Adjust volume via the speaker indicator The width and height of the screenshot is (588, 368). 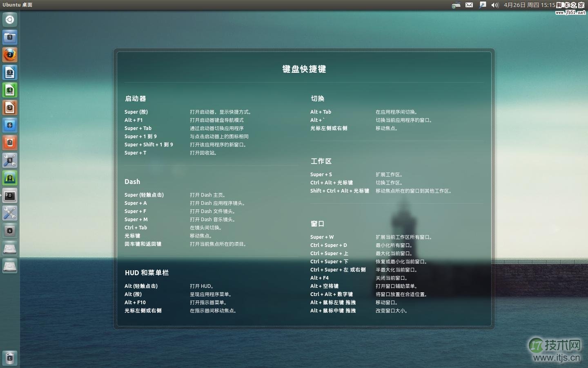pyautogui.click(x=494, y=5)
